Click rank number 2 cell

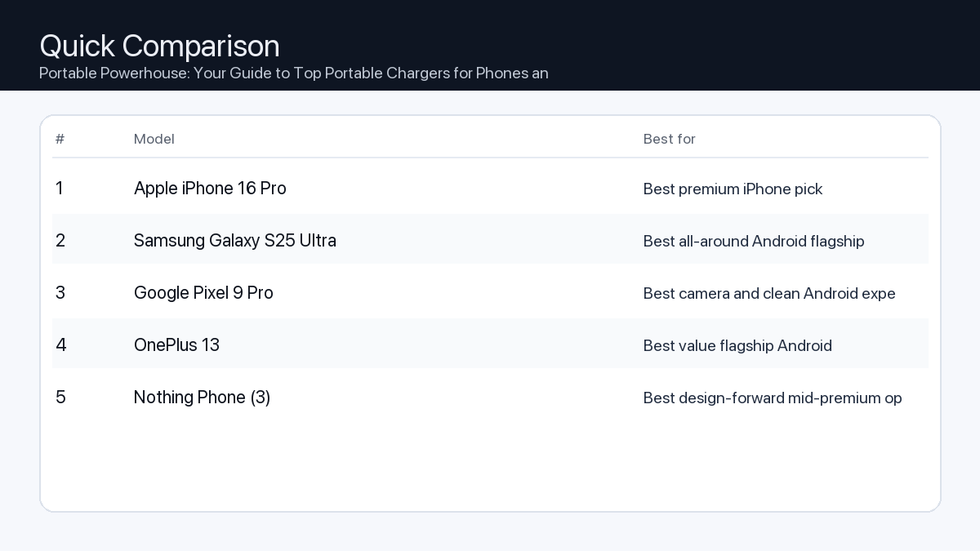[x=60, y=241]
